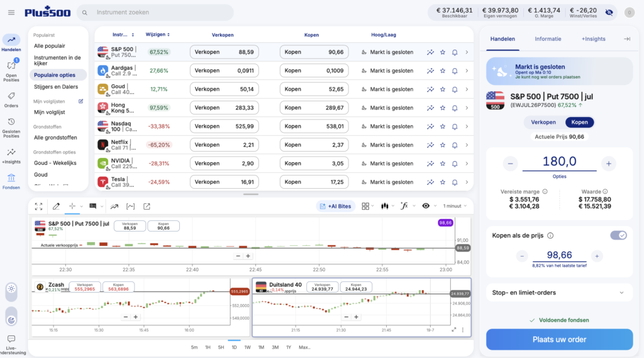Zoom in on the S&P 500 chart
This screenshot has width=644, height=358.
[x=248, y=256]
